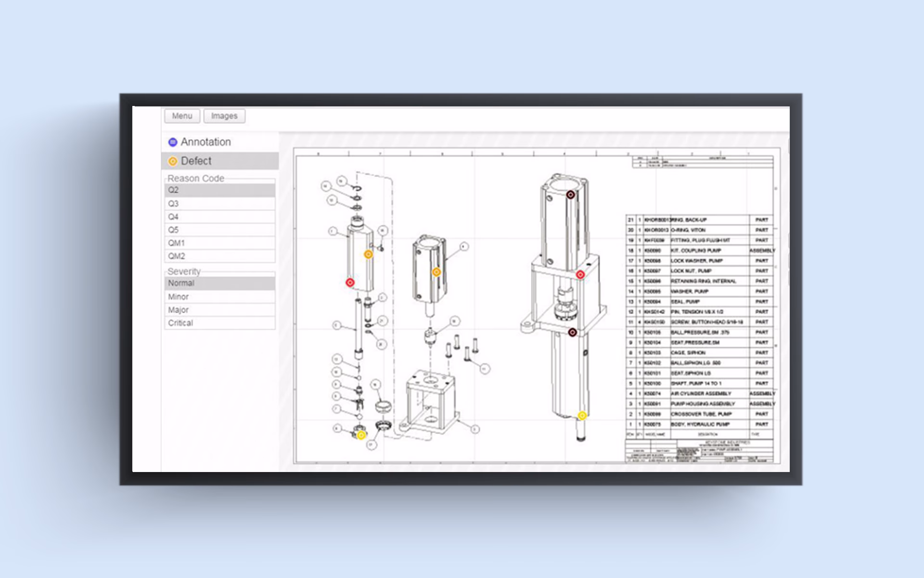Open the Images button
Image resolution: width=924 pixels, height=578 pixels.
point(224,116)
